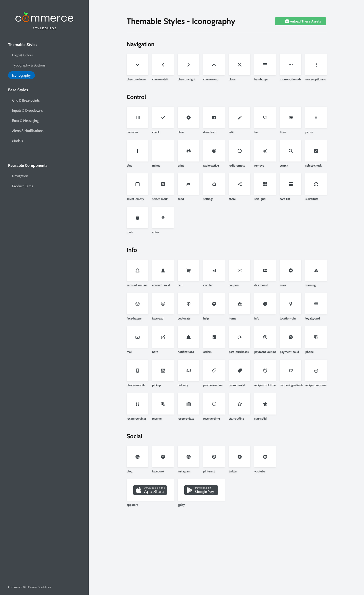Screen dimensions: 364x595
Task: Click the App Store download badge
Action: click(x=150, y=490)
